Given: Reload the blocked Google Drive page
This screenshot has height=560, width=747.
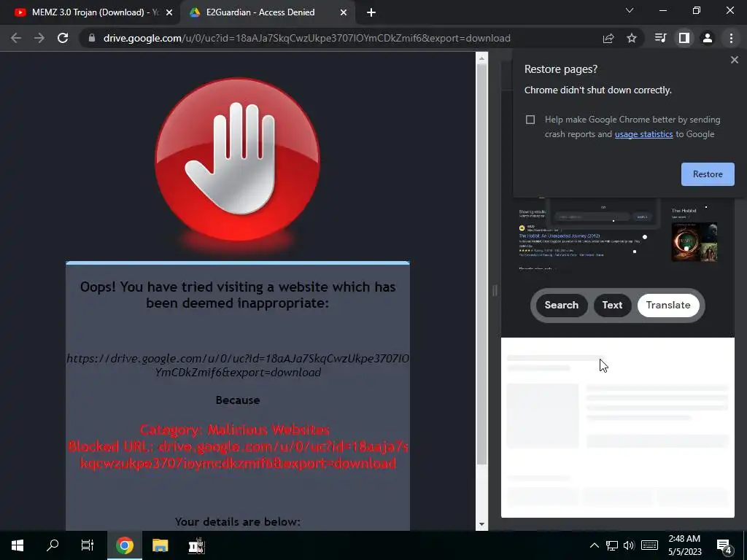Looking at the screenshot, I should pyautogui.click(x=63, y=38).
